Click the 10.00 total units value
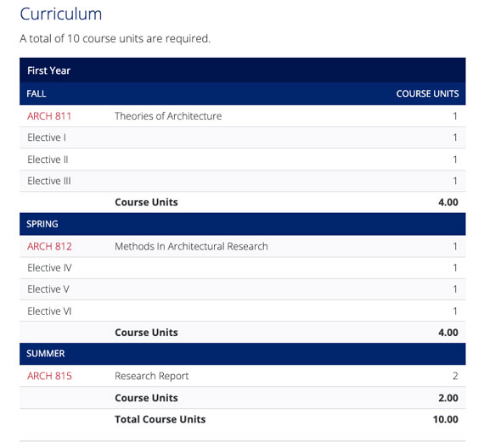 click(446, 419)
